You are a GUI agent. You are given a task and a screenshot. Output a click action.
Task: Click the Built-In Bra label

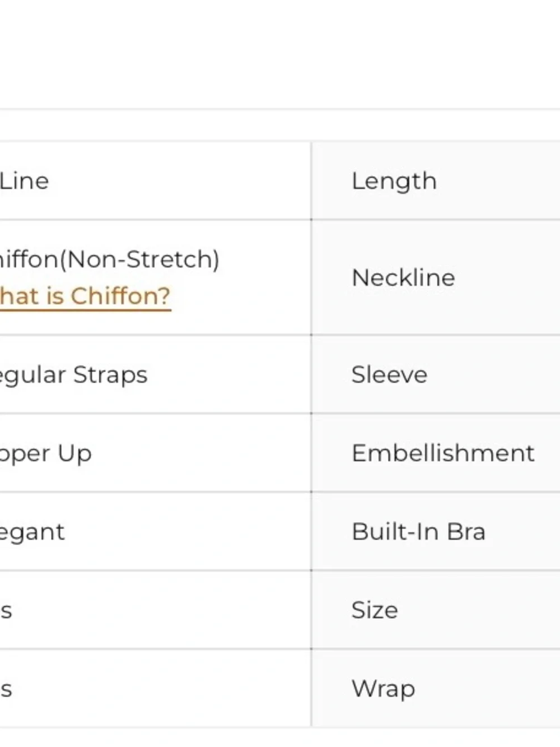[x=418, y=531]
